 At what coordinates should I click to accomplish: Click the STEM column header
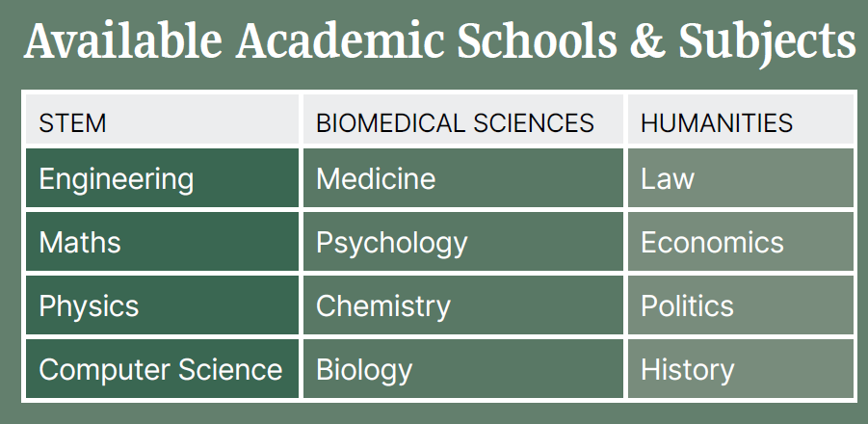[x=162, y=119]
